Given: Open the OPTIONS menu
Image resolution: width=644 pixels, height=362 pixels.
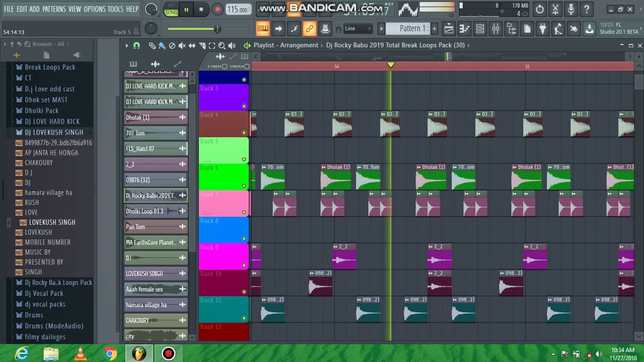Looking at the screenshot, I should (x=95, y=9).
